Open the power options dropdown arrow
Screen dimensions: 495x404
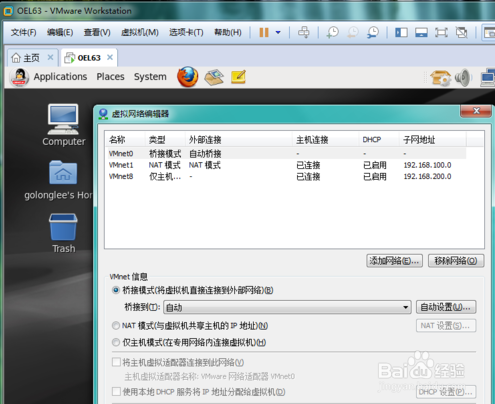[278, 32]
